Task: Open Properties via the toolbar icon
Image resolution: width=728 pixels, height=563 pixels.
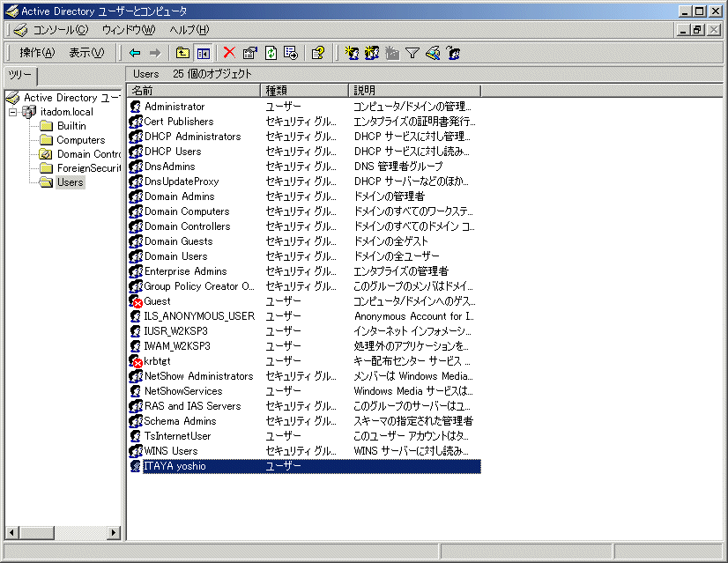Action: [x=249, y=53]
